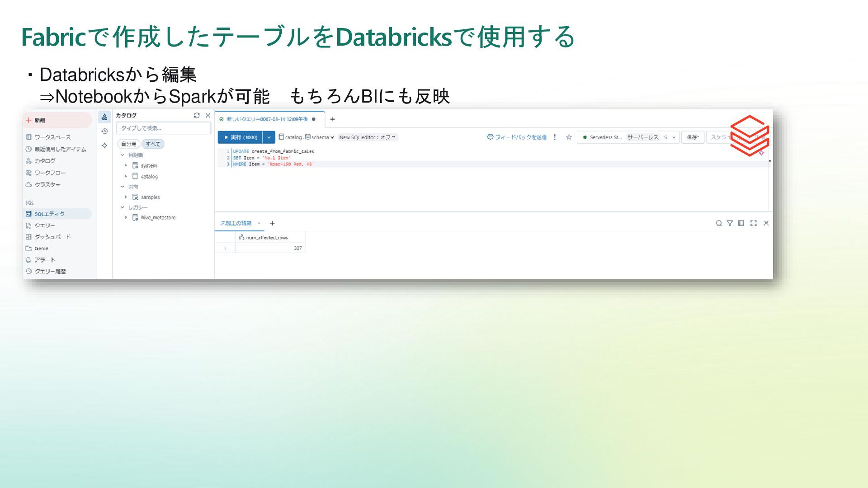The height and width of the screenshot is (488, 868).
Task: Expand the hive_metastore tree node
Action: (126, 218)
